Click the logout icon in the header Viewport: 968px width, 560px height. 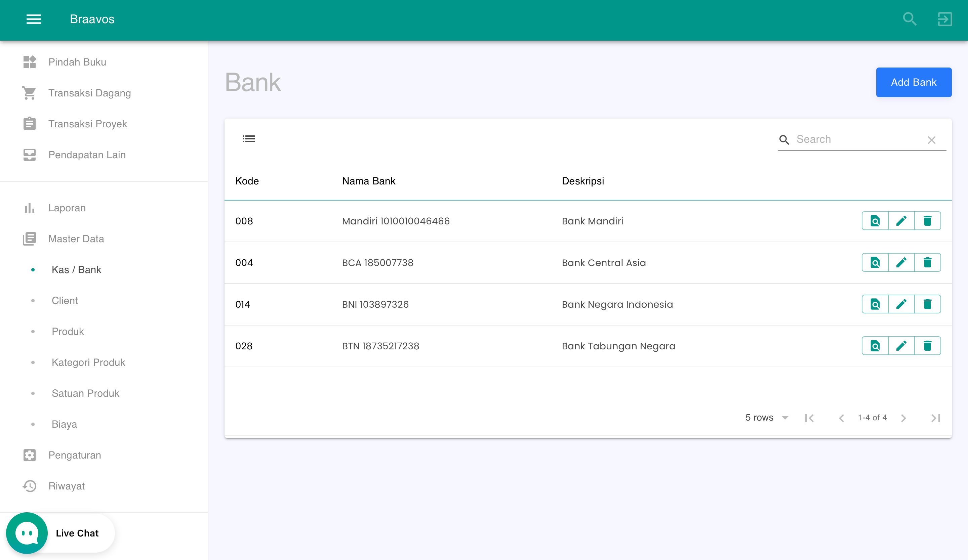click(x=945, y=19)
